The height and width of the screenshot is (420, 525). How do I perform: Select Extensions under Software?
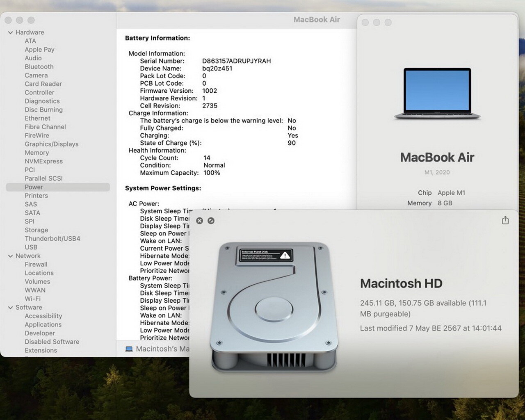pos(41,351)
